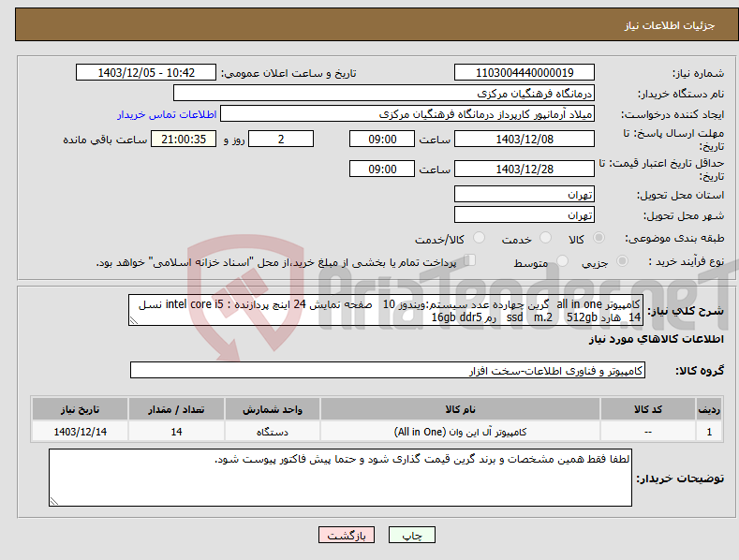Click the hour field beside 1403/12/28

tap(382, 169)
